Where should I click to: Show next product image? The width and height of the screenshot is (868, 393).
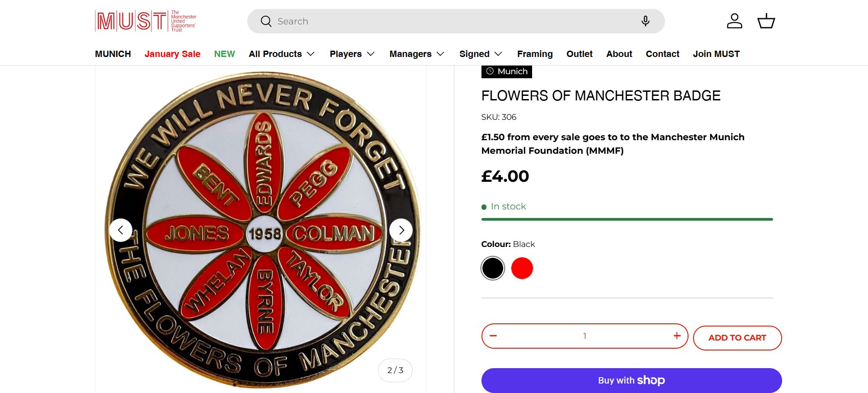401,230
